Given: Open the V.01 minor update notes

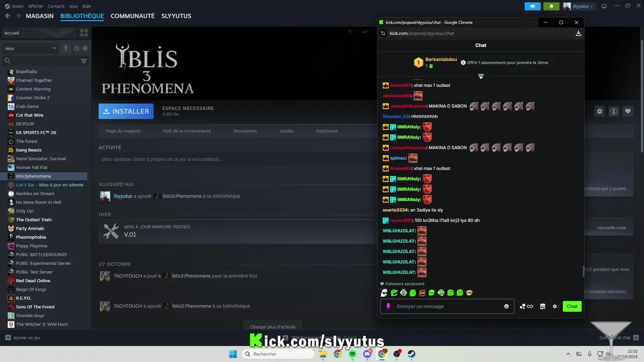Looking at the screenshot, I should coord(236,231).
